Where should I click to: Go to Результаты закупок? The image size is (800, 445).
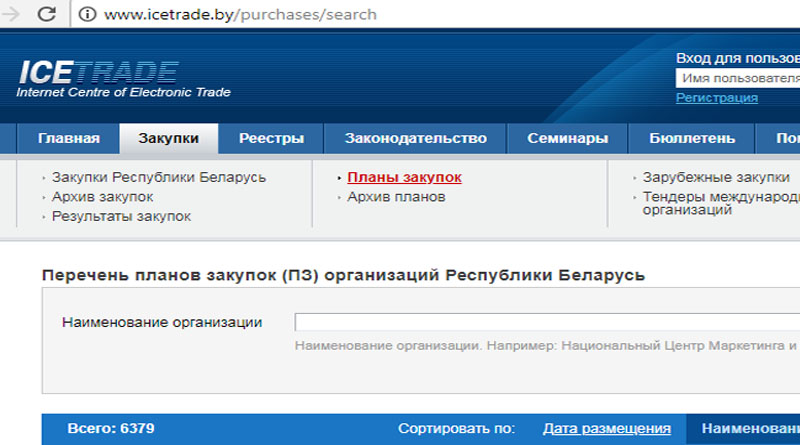(121, 216)
